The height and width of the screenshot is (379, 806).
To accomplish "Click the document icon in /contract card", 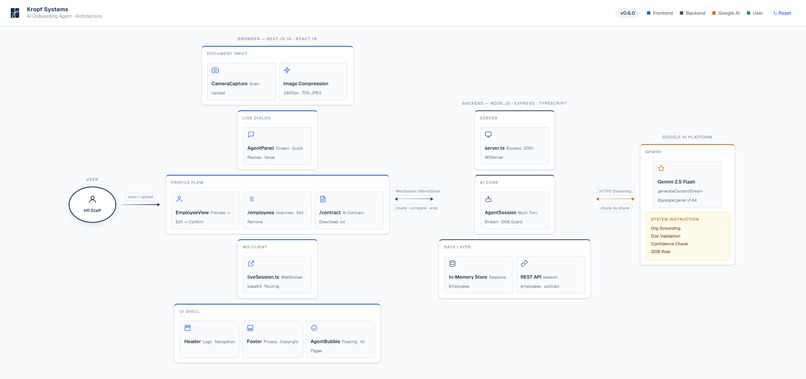I will coord(323,199).
